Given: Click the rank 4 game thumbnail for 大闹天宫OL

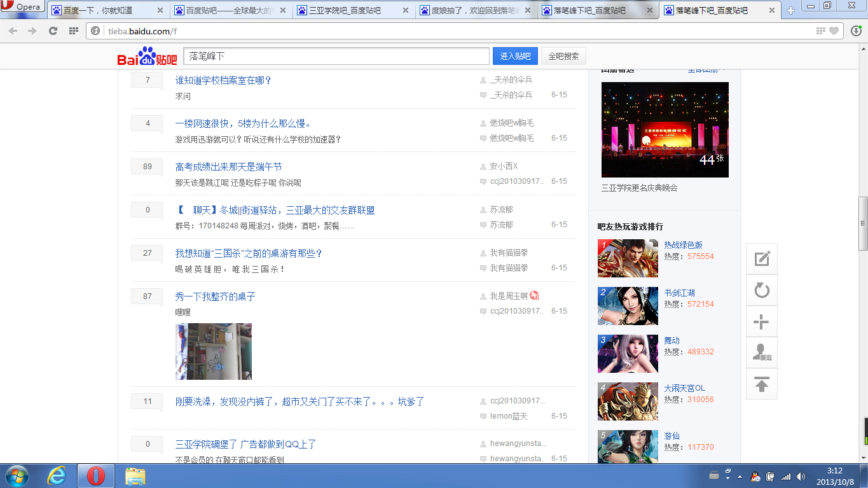Looking at the screenshot, I should (x=628, y=401).
